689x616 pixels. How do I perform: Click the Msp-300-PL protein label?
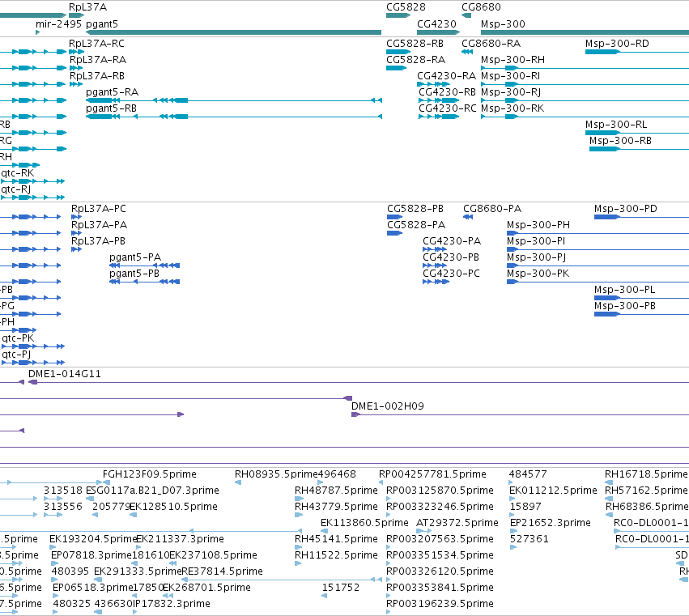coord(624,290)
